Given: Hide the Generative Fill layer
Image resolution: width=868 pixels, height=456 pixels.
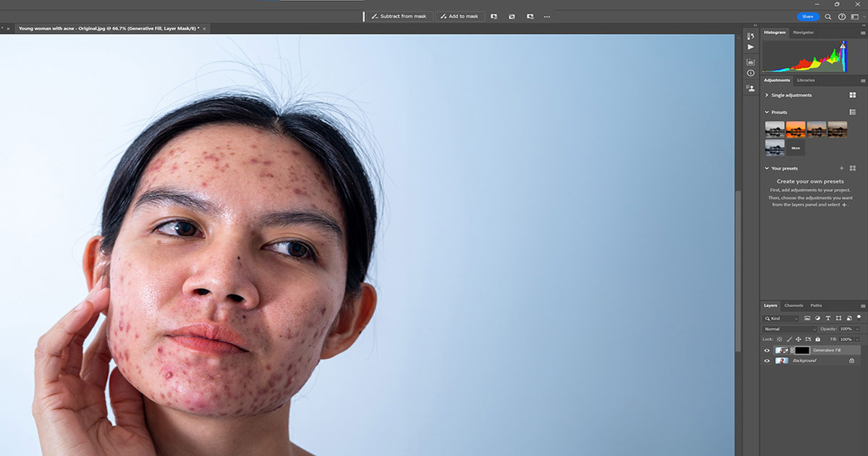Looking at the screenshot, I should pyautogui.click(x=767, y=350).
